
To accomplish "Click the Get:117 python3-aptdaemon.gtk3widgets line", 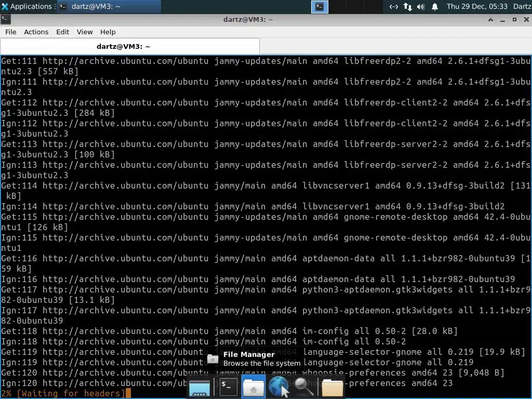I will point(265,295).
